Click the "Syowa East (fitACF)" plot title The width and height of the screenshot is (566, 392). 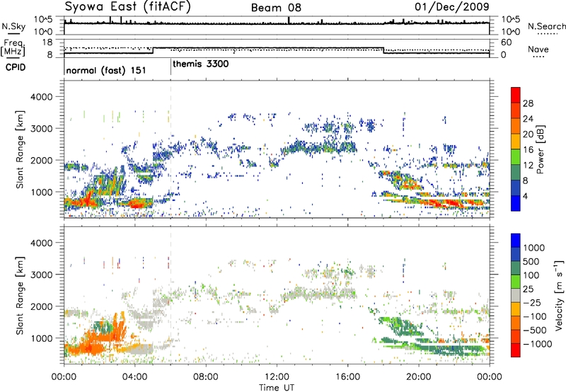[x=127, y=7]
